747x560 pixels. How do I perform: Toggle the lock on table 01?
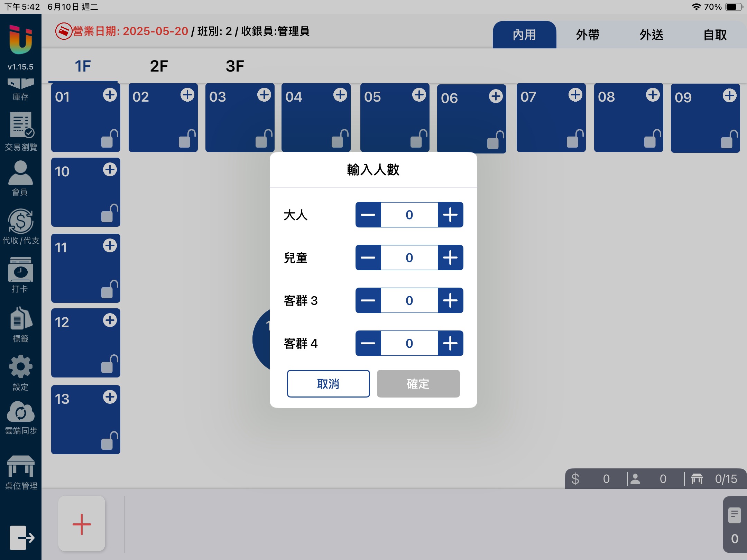tap(109, 139)
